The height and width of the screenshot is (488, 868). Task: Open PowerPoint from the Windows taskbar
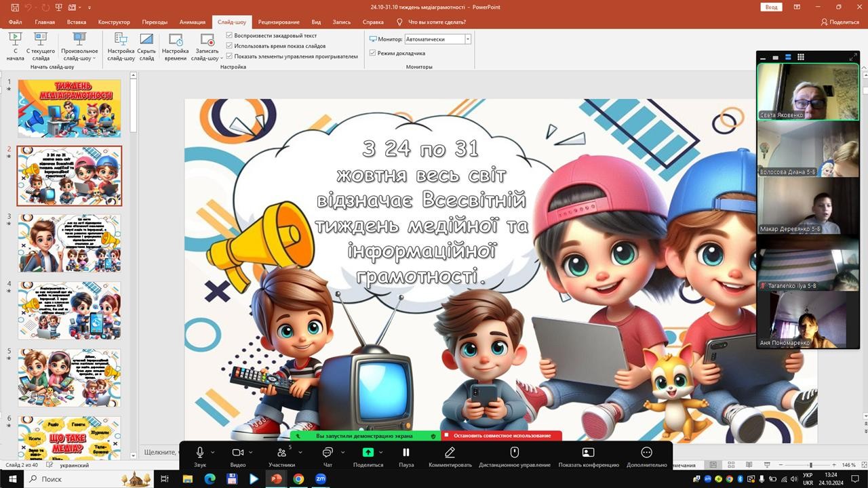tap(276, 479)
